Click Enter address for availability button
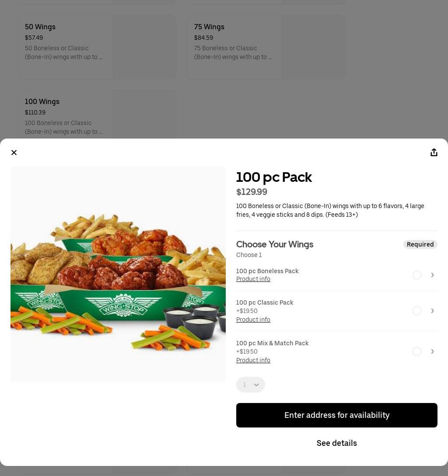Screen dimensions: 448x476 336,415
